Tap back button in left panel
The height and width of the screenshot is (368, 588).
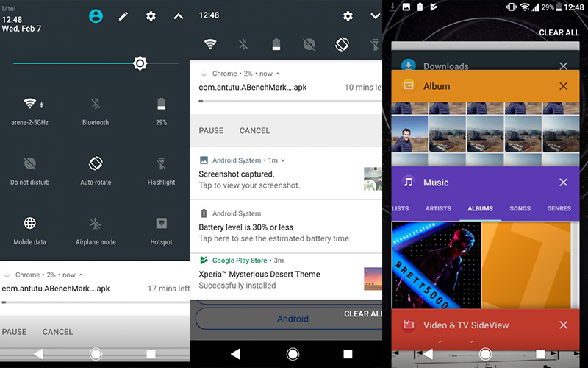point(39,354)
